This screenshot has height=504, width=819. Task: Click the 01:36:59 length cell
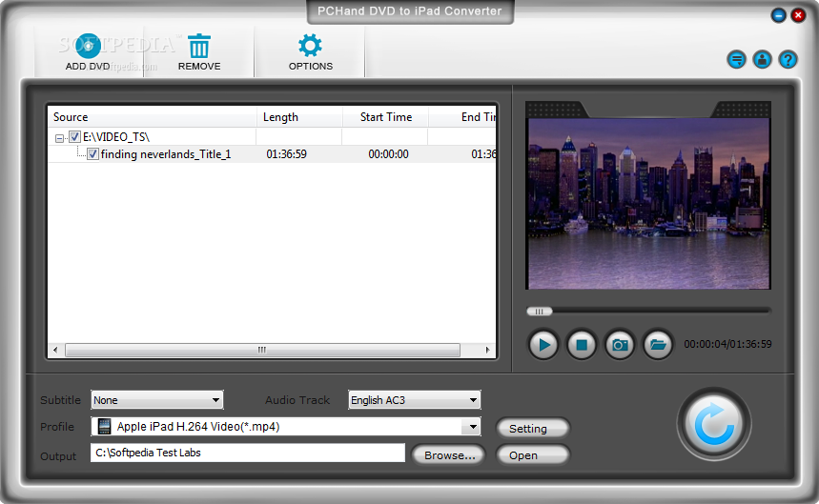286,154
